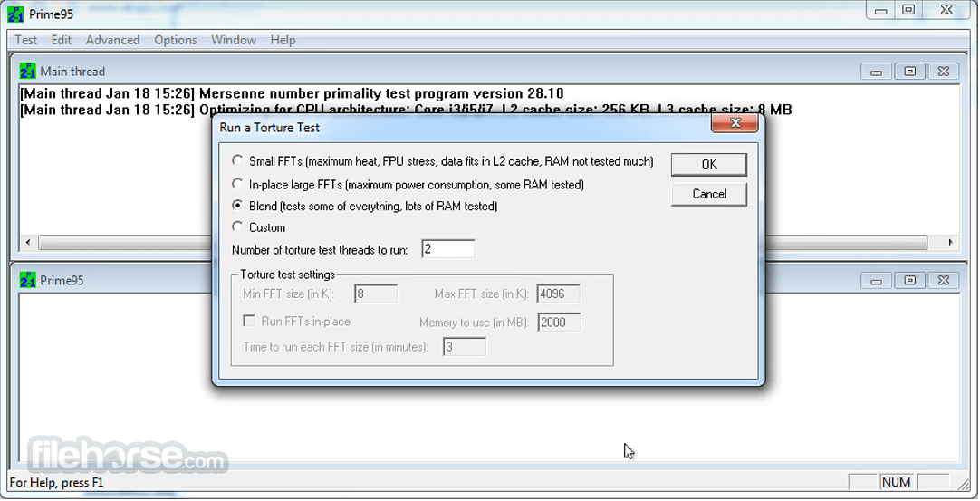Click the 'Optimizing for CPU architecture' log line
Screen dimensions: 980x501
click(x=407, y=111)
